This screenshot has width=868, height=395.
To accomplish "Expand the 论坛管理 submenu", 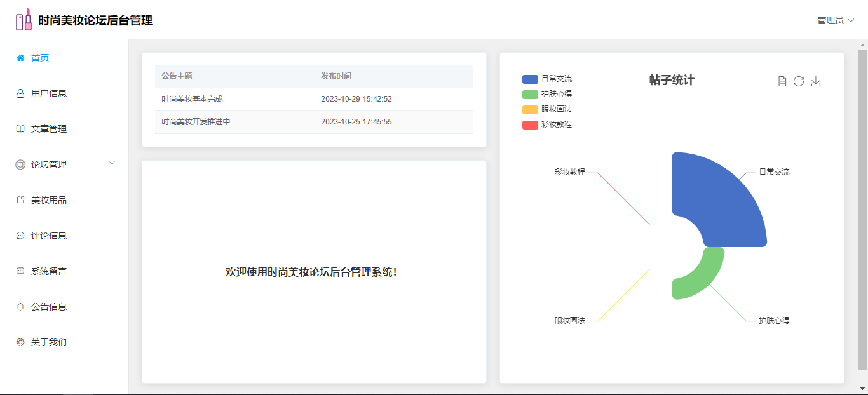I will (x=64, y=164).
